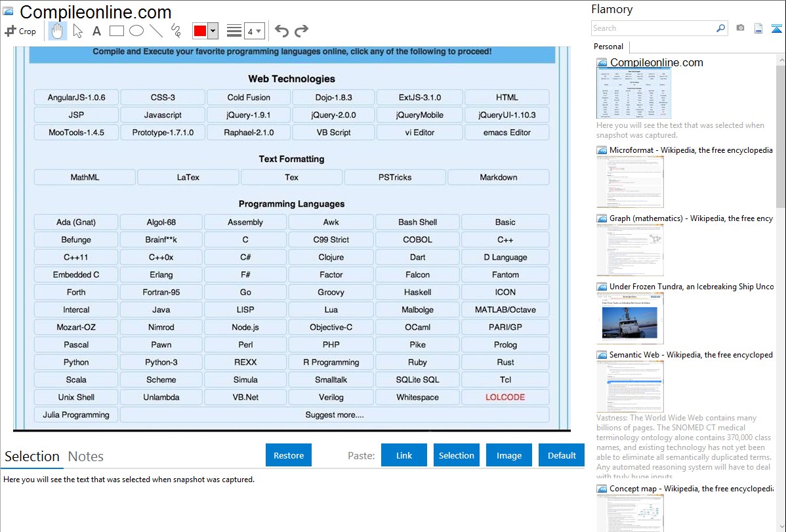Click the AngularJS-1.0.6 cell
Screen dimensions: 786x532
pyautogui.click(x=76, y=97)
